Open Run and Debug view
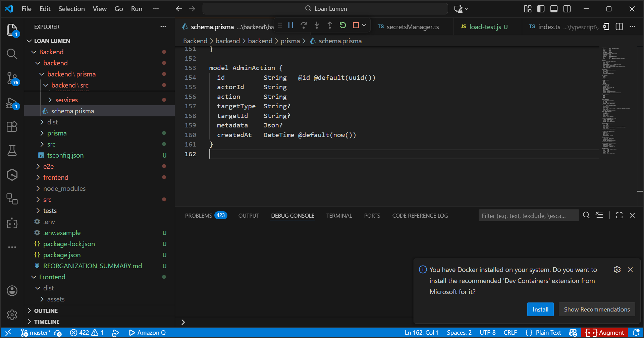644x338 pixels. pyautogui.click(x=12, y=103)
